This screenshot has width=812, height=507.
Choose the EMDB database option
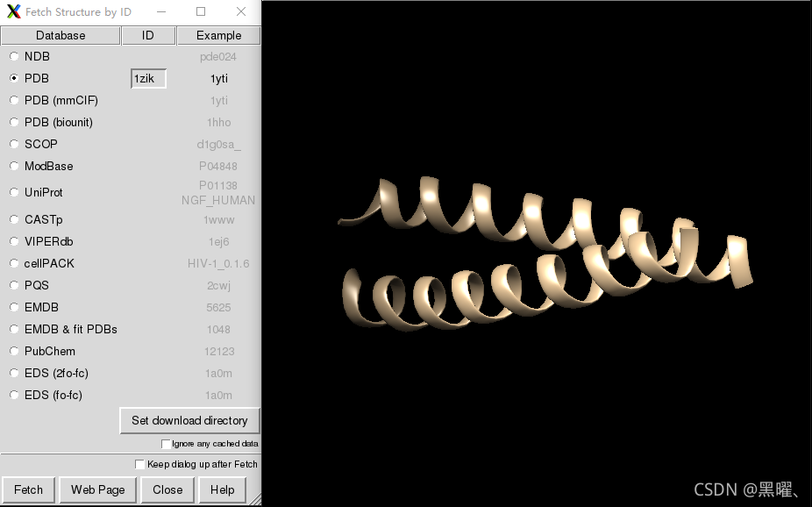(14, 307)
